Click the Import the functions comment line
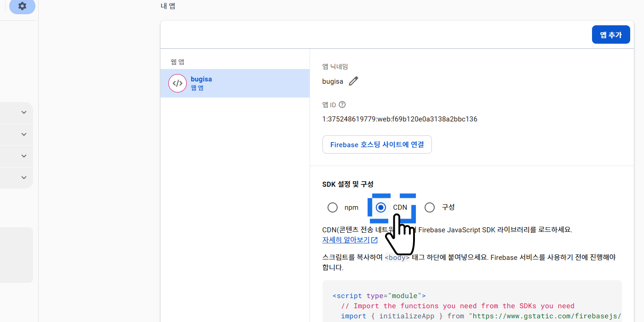The height and width of the screenshot is (322, 644). (458, 306)
